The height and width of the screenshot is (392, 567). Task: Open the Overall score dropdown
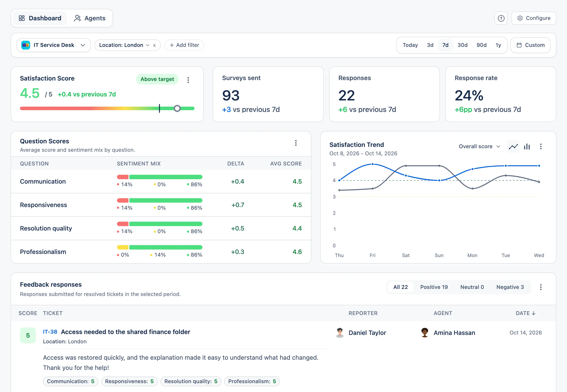[x=480, y=146]
